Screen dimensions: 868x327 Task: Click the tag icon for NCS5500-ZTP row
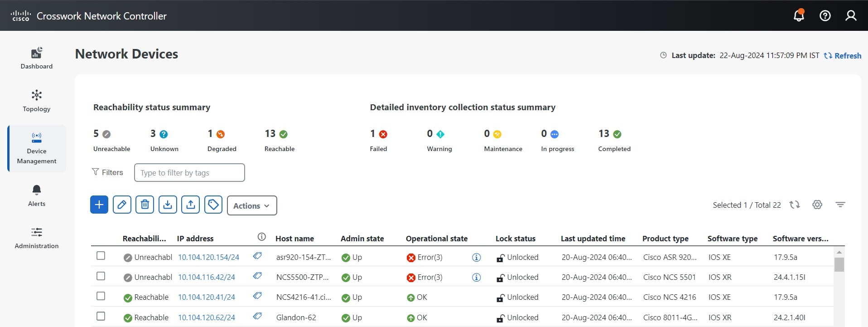coord(257,276)
